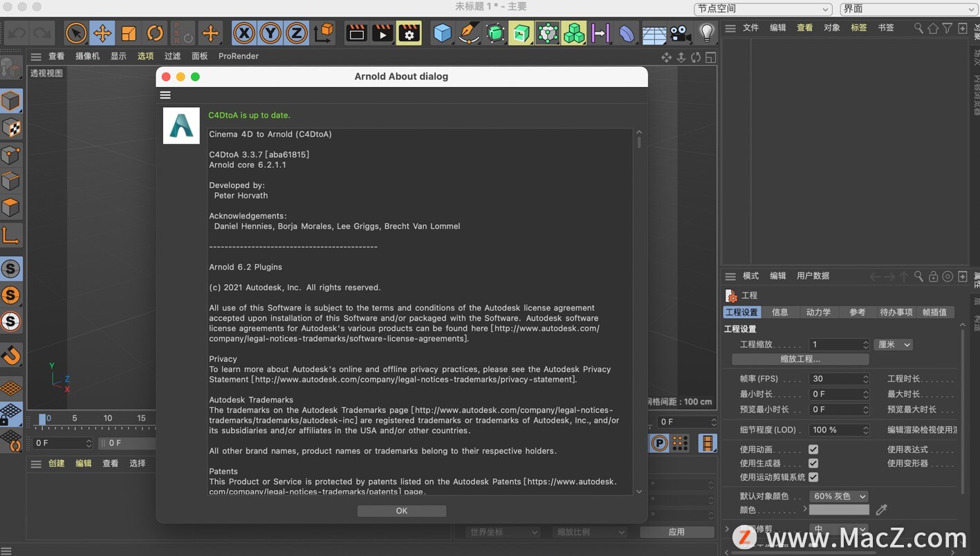Switch the coordinate system icon

point(323,33)
